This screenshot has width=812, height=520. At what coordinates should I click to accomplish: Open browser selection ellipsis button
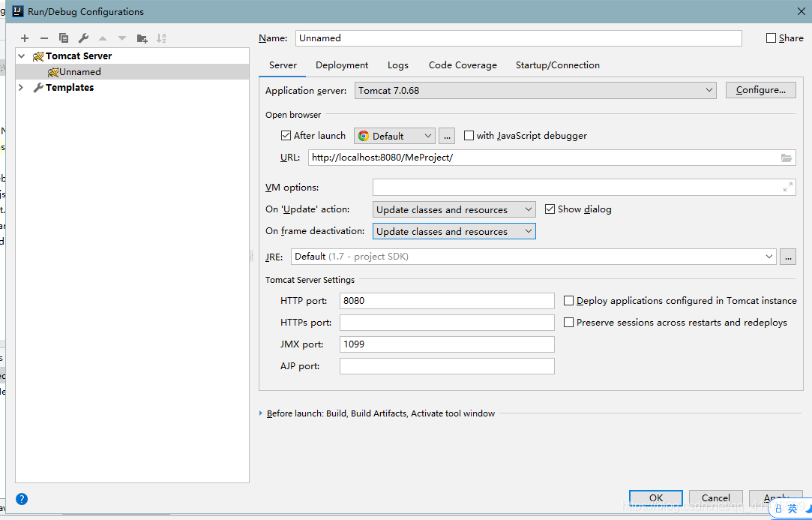point(447,136)
